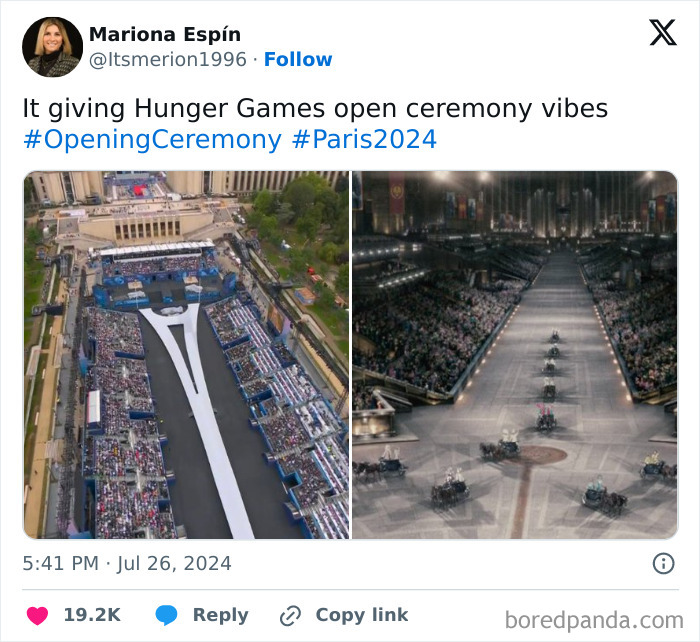Click the @Itsmerion1996 handle
The height and width of the screenshot is (642, 700).
(168, 59)
